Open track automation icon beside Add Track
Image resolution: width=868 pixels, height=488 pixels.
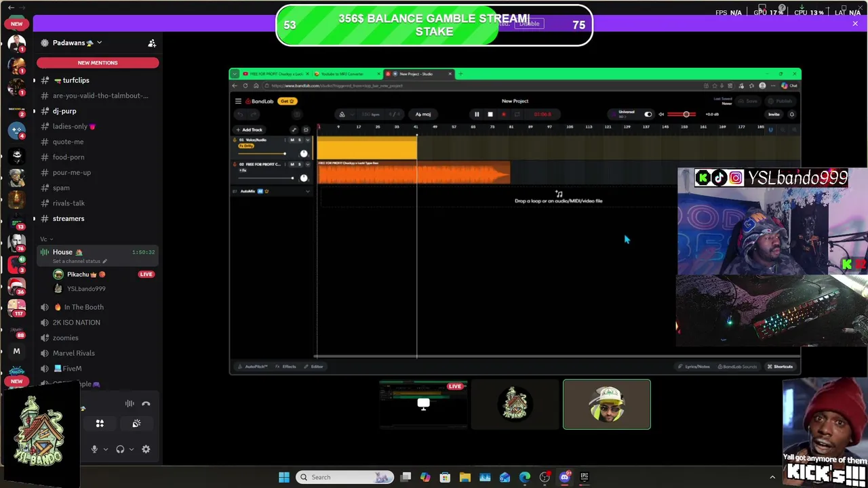pyautogui.click(x=294, y=129)
